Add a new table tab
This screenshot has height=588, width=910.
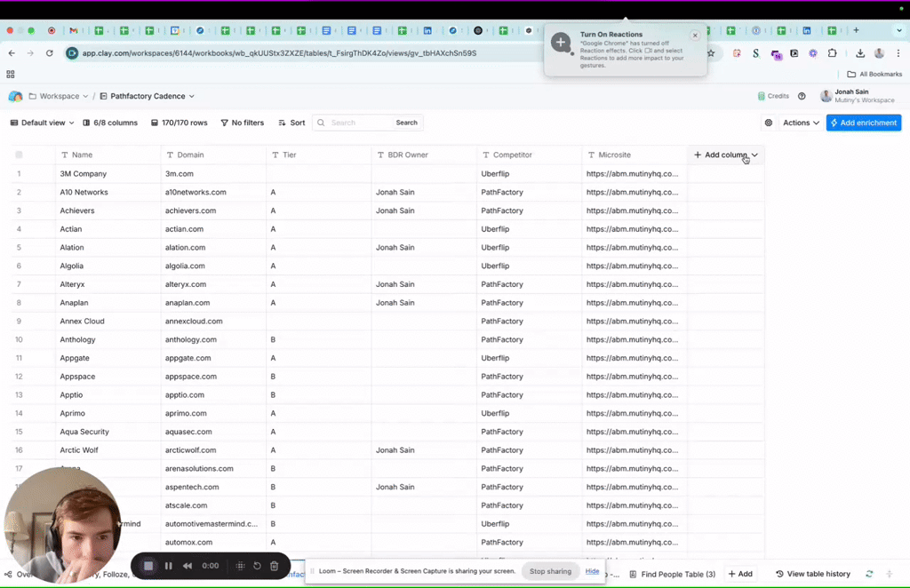pyautogui.click(x=740, y=574)
